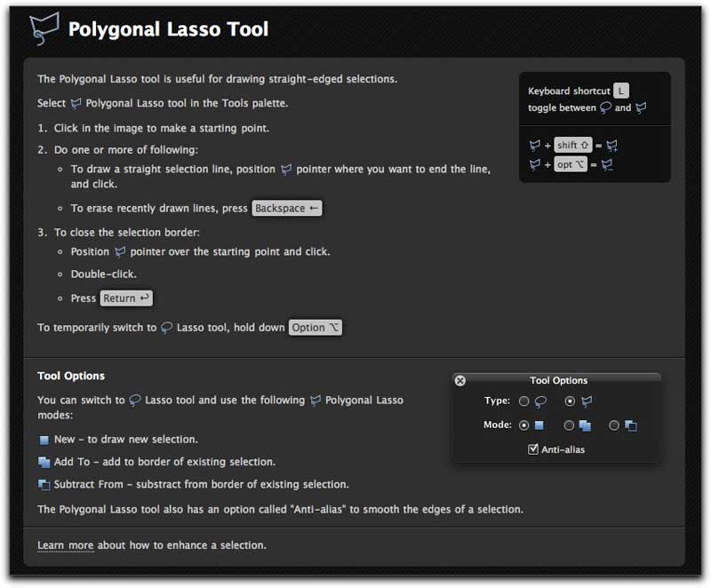This screenshot has height=588, width=711.
Task: Choose the Add To mode radio button
Action: click(569, 425)
